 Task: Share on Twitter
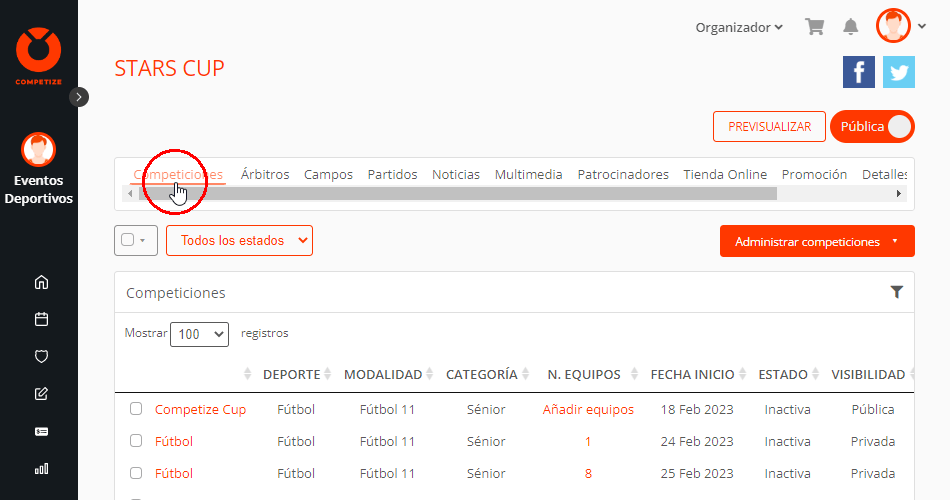899,72
